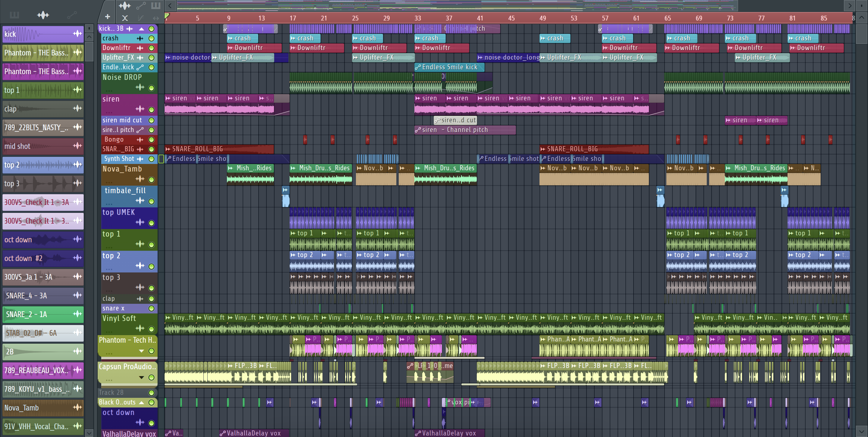
Task: Click the automation focus icon in playlist header
Action: pos(141,5)
